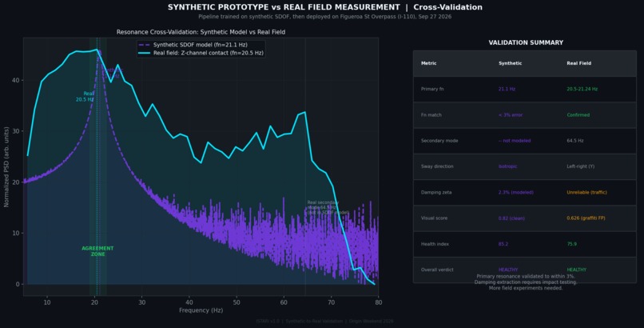Click the '21.1 Hz' Synthetic table cell
Viewport: 644px width, 328px height.
click(507, 89)
